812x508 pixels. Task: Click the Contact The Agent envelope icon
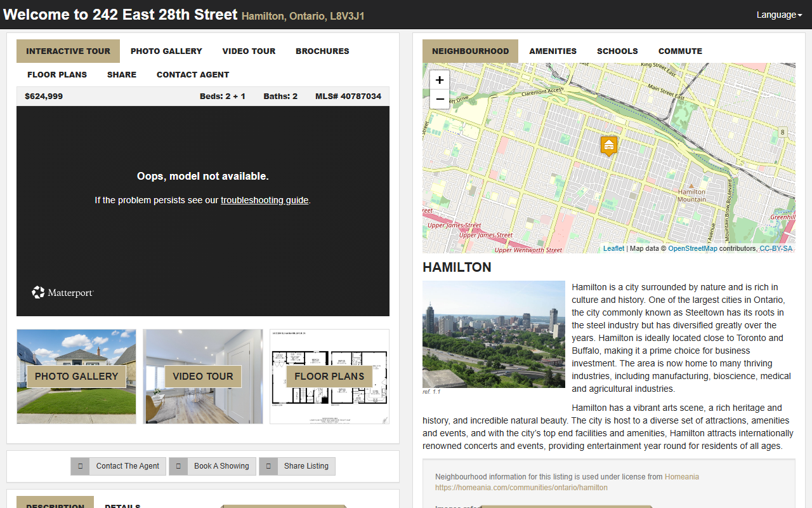(80, 466)
